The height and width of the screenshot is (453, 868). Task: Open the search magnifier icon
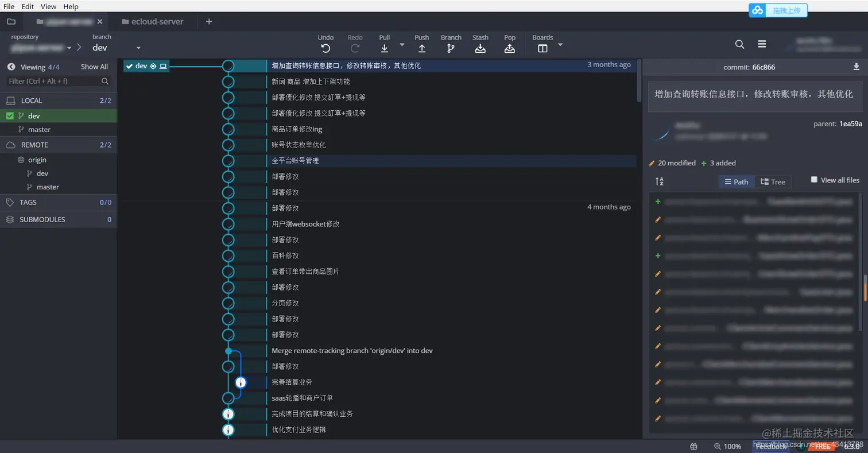click(739, 44)
